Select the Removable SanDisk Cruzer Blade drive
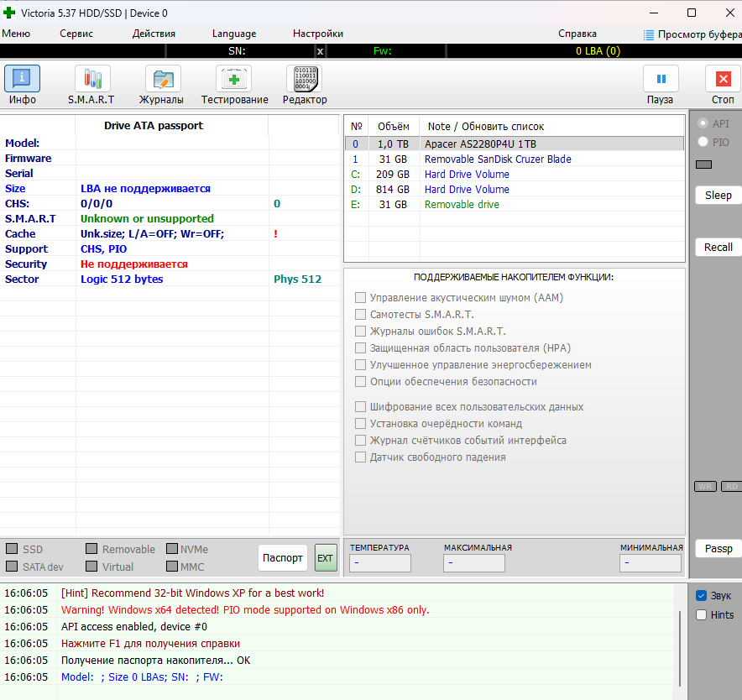Screen dimensions: 742x700 click(x=497, y=159)
